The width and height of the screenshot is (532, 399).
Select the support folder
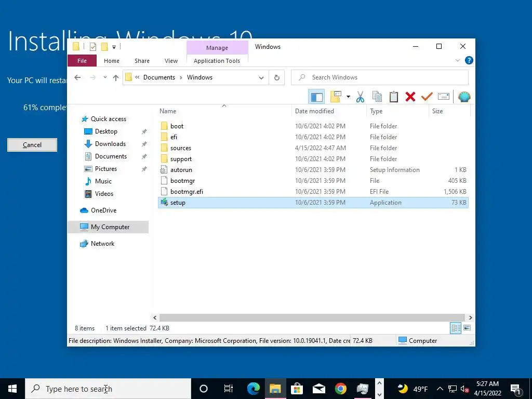(x=313, y=159)
